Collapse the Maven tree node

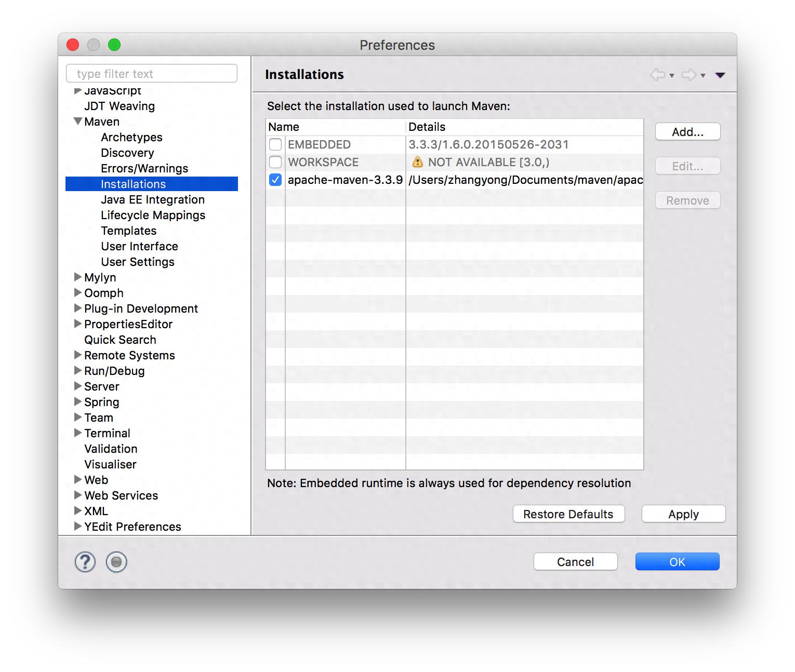(x=78, y=121)
